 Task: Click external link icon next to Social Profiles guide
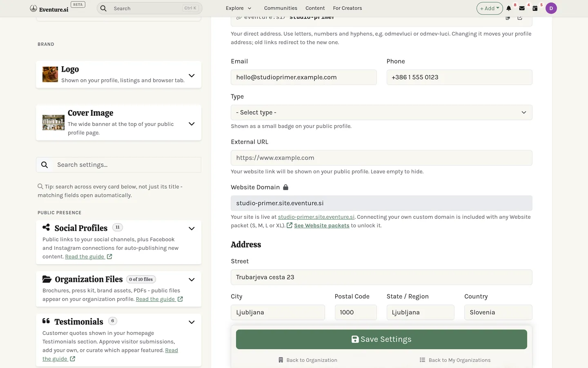click(x=109, y=257)
